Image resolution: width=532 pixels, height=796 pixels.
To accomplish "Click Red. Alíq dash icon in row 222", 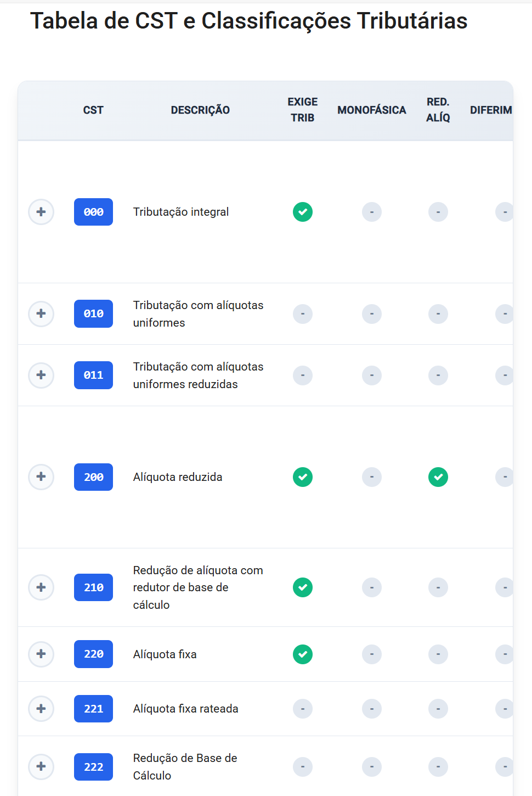I will pos(438,767).
